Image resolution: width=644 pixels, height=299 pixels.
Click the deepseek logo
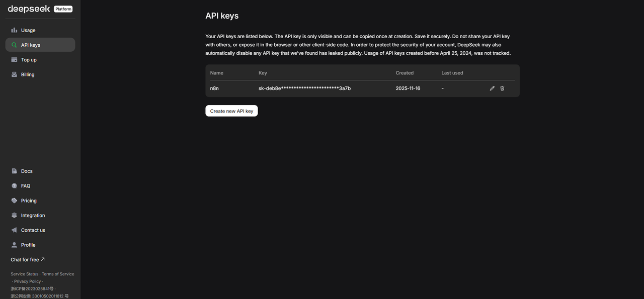point(29,9)
